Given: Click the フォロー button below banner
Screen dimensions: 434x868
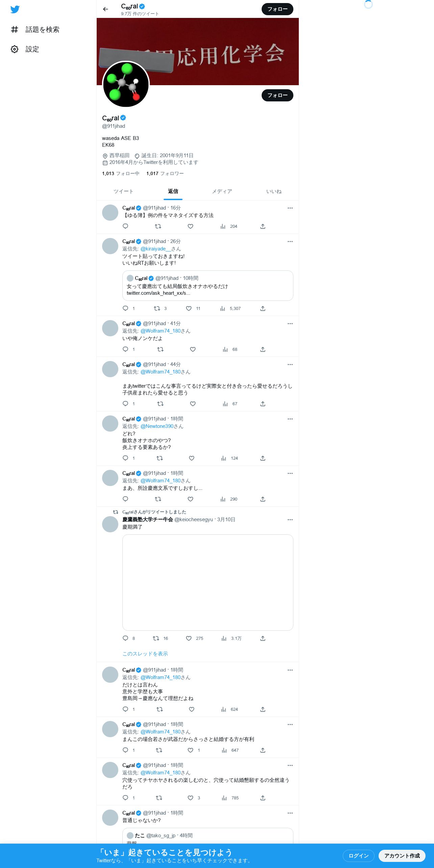Looking at the screenshot, I should point(278,95).
